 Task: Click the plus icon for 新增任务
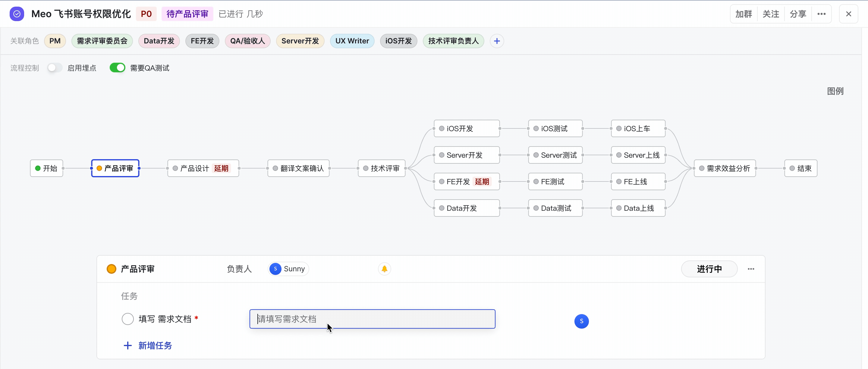coord(127,345)
